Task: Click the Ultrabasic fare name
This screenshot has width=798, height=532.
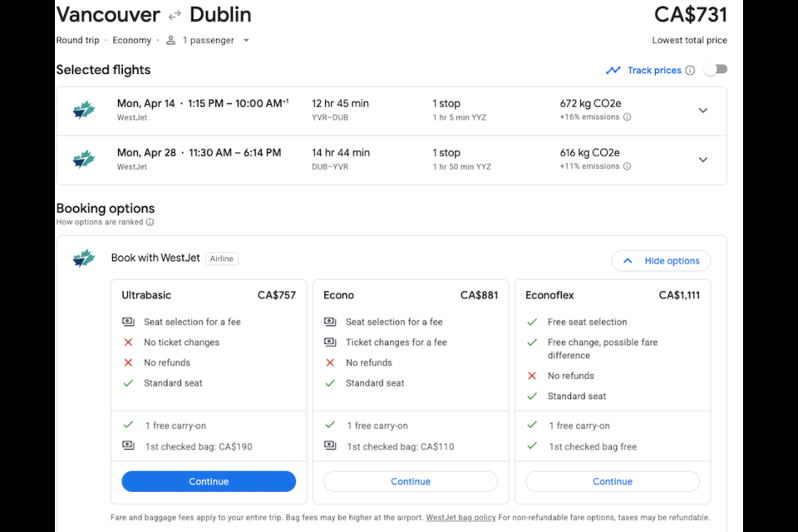Action: tap(146, 295)
